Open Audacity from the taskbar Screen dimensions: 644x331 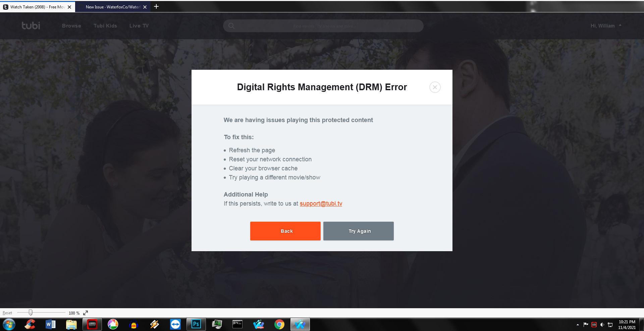click(134, 324)
